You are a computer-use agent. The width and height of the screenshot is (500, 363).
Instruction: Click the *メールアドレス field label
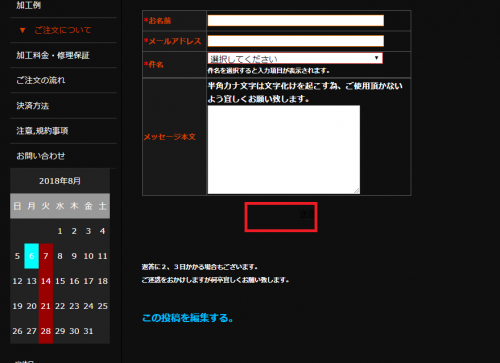point(173,41)
